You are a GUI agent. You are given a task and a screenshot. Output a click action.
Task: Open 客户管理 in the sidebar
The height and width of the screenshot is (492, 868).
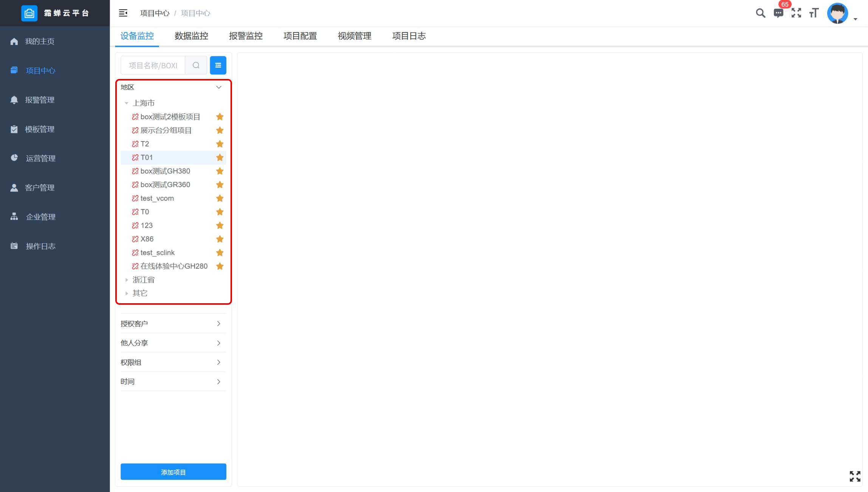click(x=55, y=188)
